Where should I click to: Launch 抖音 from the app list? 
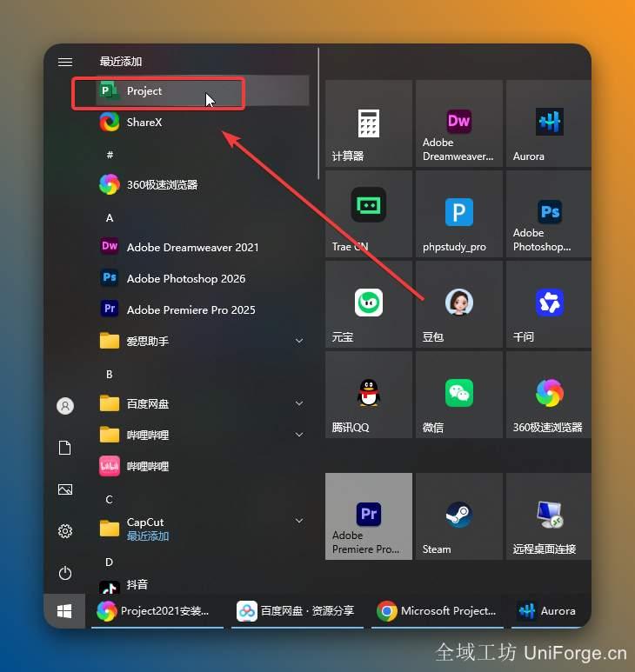coord(203,584)
